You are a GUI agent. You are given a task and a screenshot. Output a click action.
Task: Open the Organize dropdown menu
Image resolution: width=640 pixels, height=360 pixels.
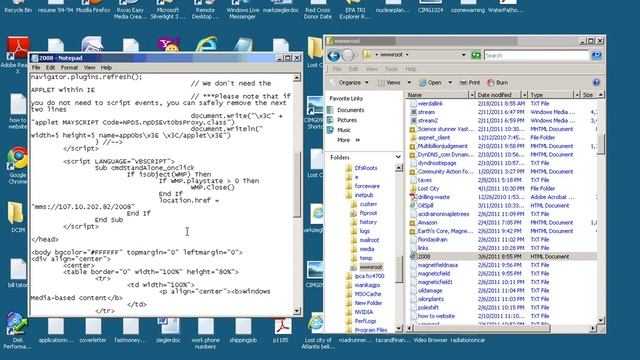[x=351, y=82]
